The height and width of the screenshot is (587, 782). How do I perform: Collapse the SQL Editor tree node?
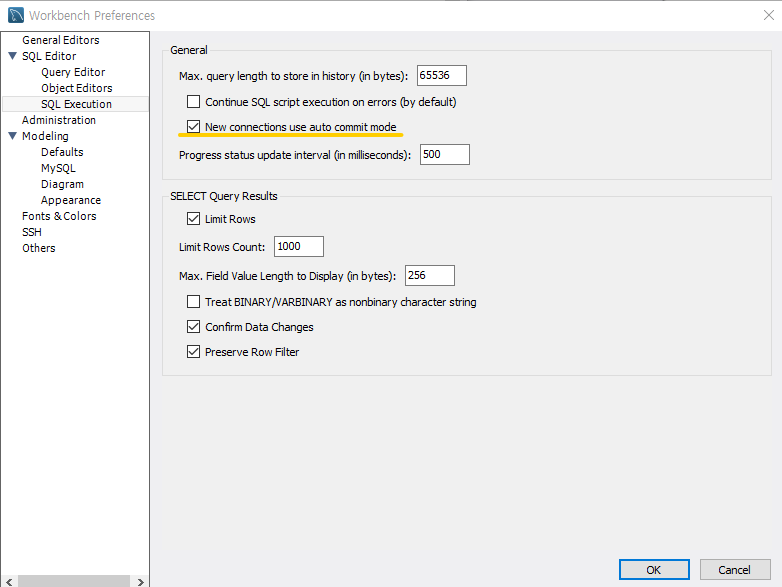13,56
